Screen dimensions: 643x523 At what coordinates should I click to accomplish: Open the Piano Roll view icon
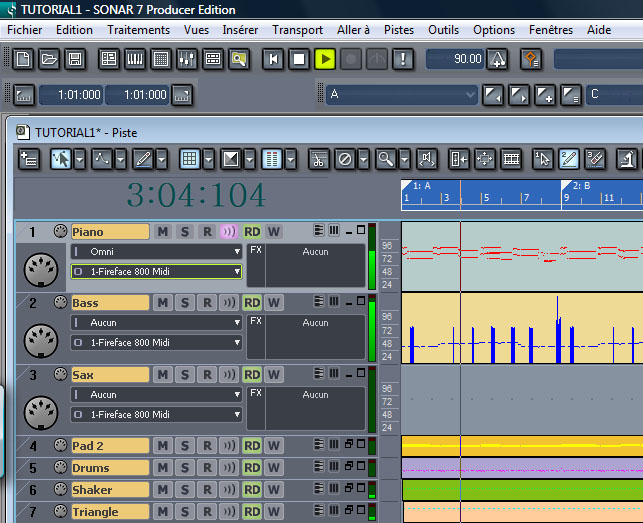[135, 59]
